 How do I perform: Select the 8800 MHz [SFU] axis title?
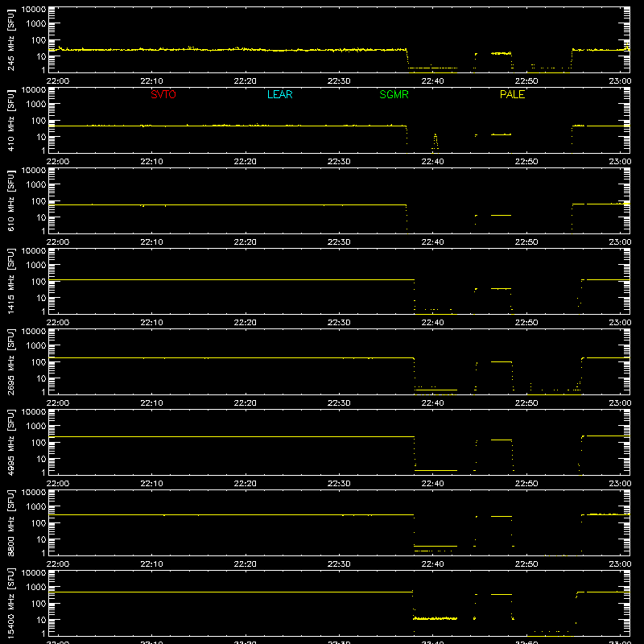(x=11, y=522)
